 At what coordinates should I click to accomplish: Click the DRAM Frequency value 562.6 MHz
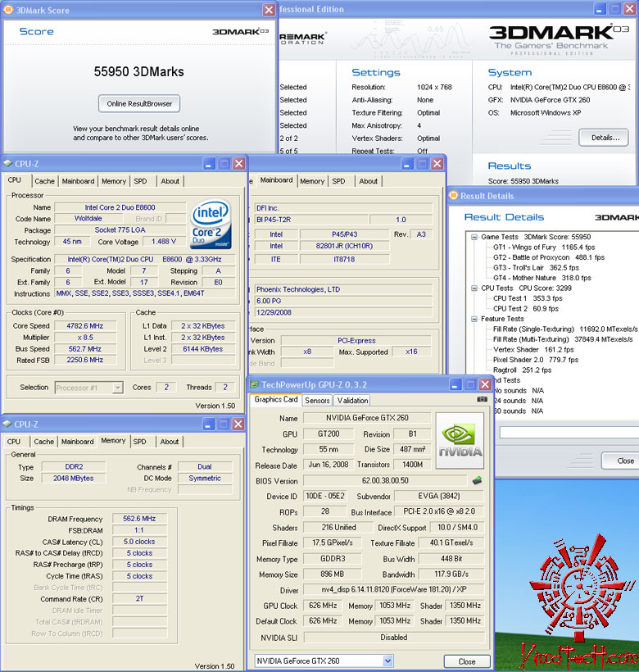click(139, 519)
